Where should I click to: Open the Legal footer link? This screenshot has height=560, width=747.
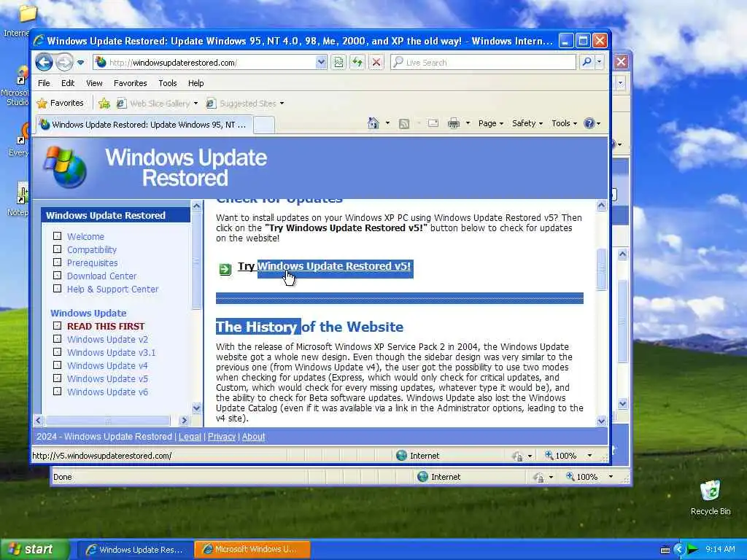tap(190, 437)
